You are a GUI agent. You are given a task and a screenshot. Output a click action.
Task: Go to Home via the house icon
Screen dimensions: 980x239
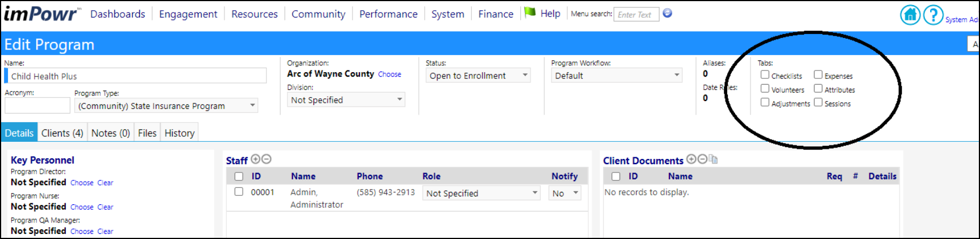[x=910, y=15]
